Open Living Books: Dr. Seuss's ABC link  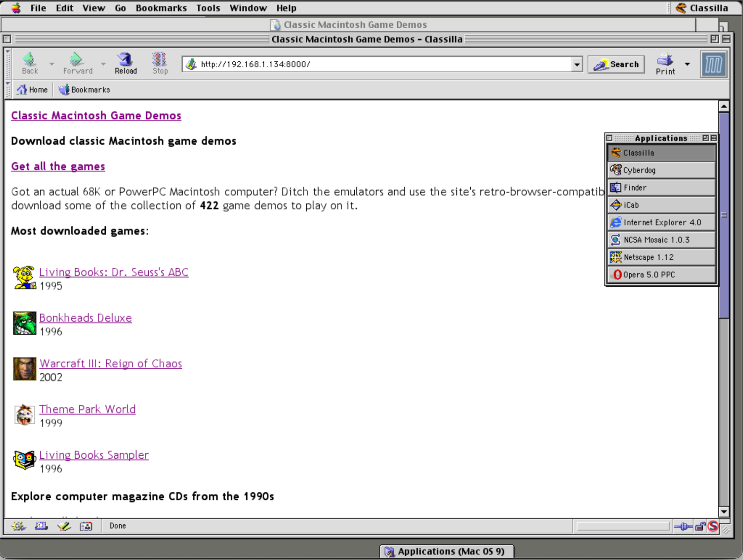[114, 272]
